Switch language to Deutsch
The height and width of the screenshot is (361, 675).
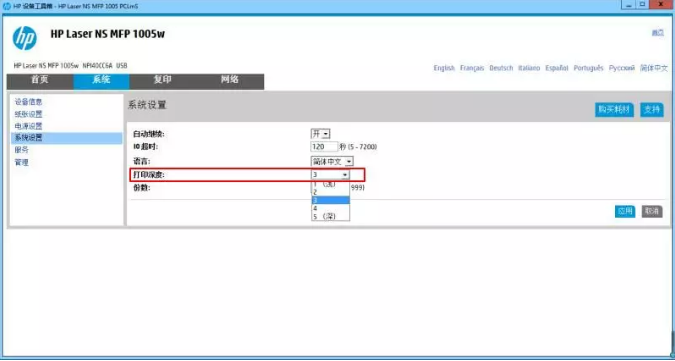coord(501,68)
